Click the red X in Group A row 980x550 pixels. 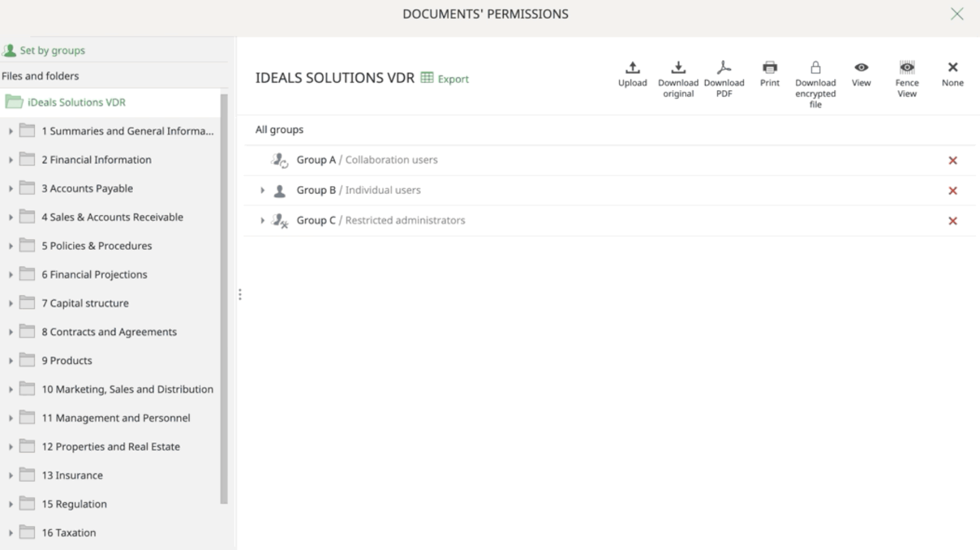[x=952, y=160]
